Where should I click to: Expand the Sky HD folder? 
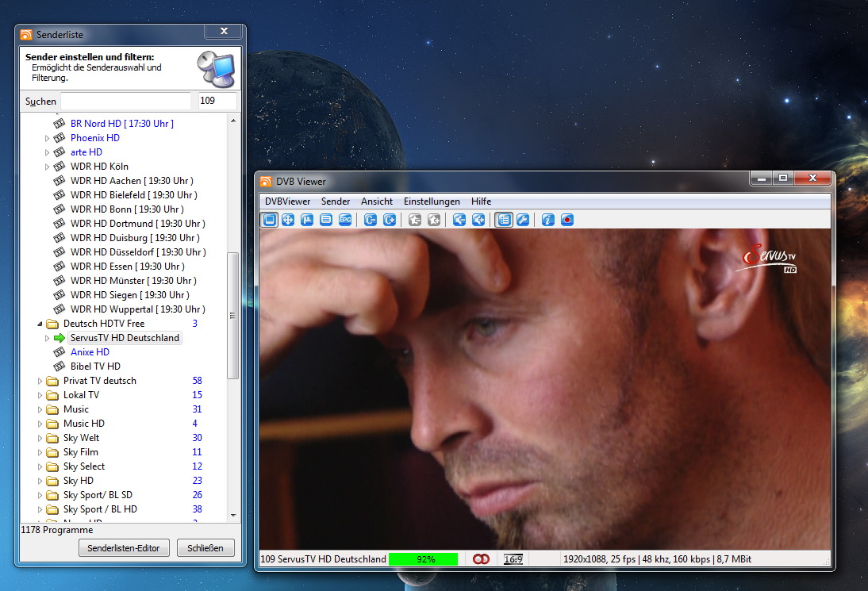pyautogui.click(x=40, y=481)
